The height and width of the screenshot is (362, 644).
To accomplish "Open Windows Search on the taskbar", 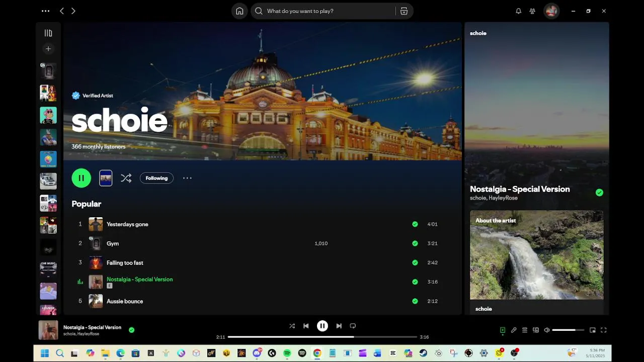I will [60, 353].
